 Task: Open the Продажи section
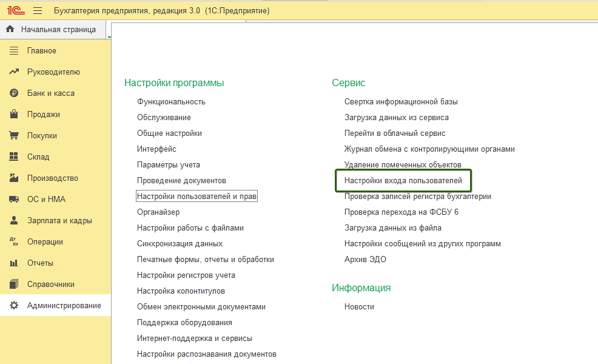44,115
